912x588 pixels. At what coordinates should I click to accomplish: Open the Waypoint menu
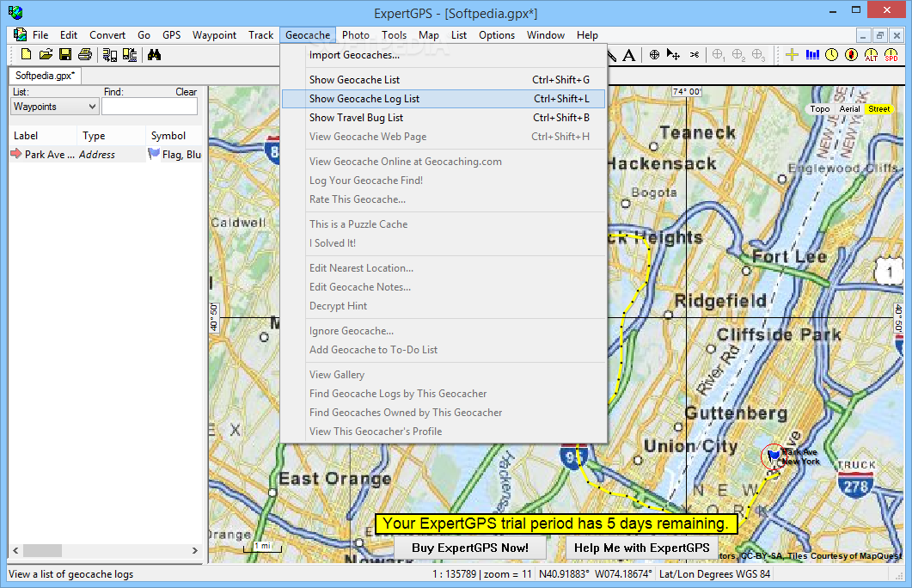click(x=214, y=35)
